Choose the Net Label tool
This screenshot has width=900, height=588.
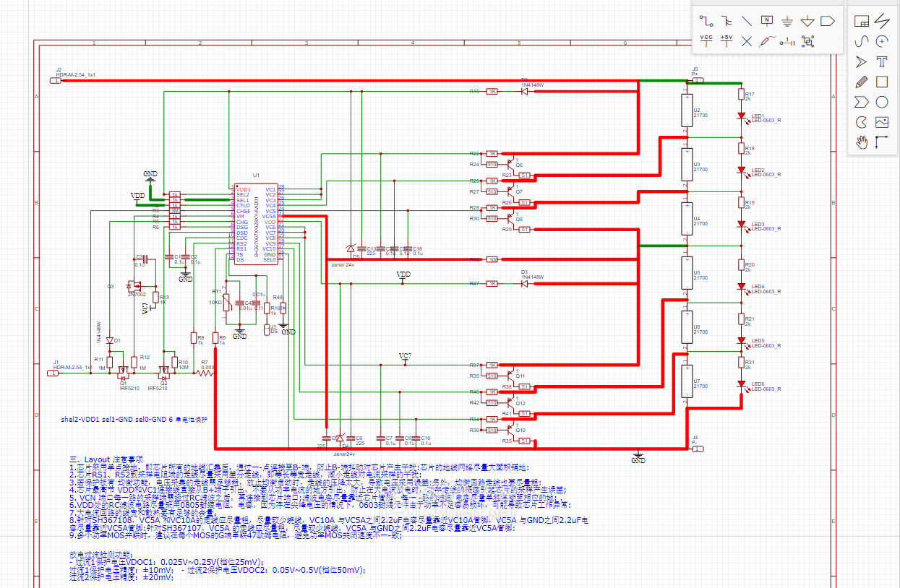pos(767,21)
